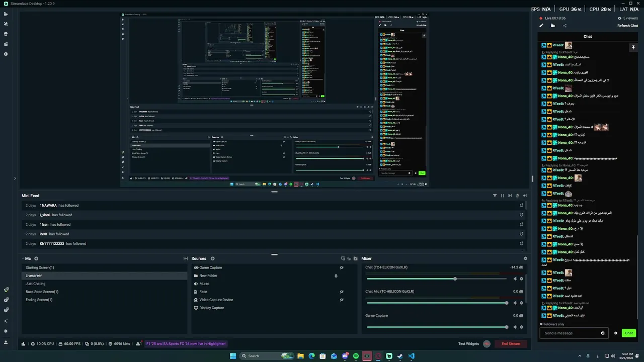The image size is (644, 362).
Task: Open Mixer advanced settings gear
Action: 525,258
